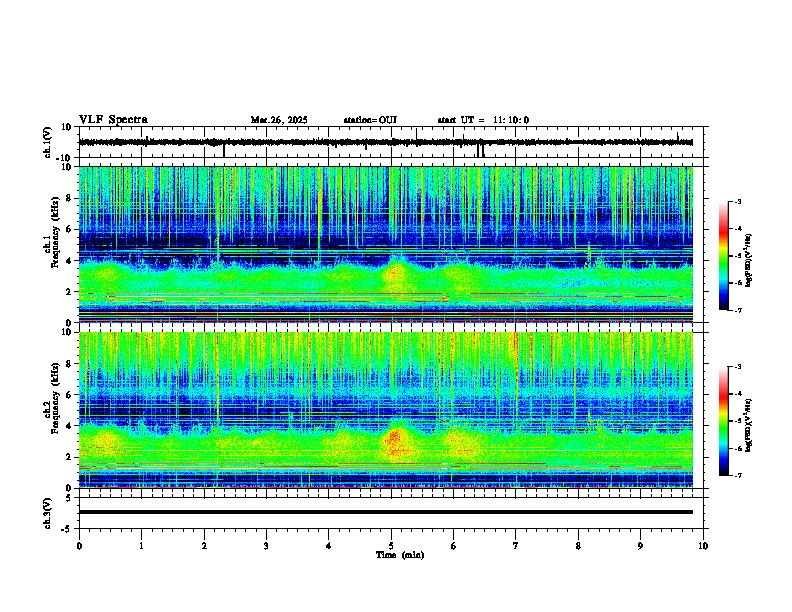Click the "-3" label on ch.1 color bar
This screenshot has width=792, height=612.
click(x=737, y=202)
